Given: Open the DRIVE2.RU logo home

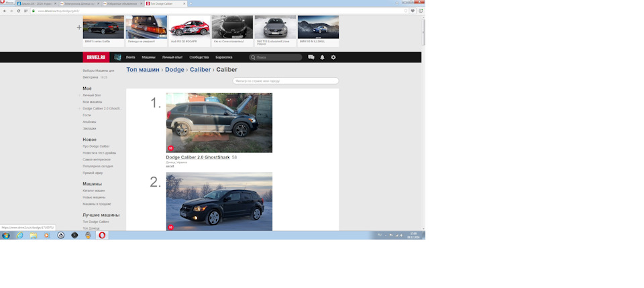Looking at the screenshot, I should (96, 58).
